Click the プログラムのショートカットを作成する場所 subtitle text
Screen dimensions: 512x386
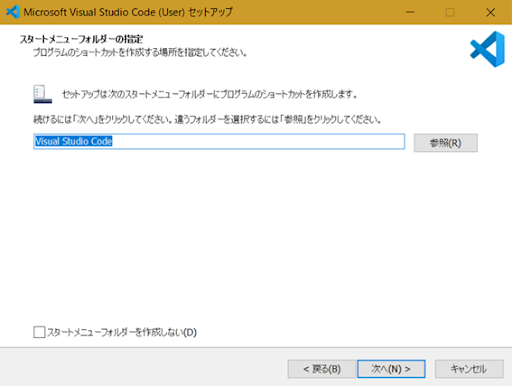coord(140,53)
